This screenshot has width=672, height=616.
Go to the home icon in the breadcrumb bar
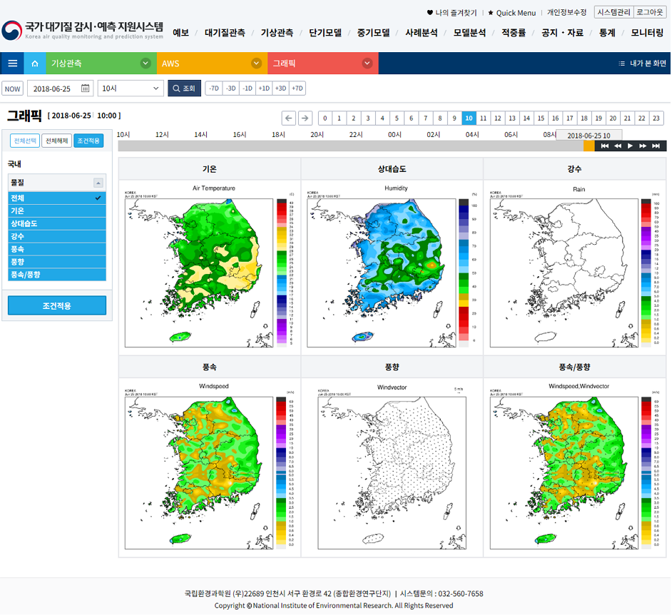tap(35, 64)
